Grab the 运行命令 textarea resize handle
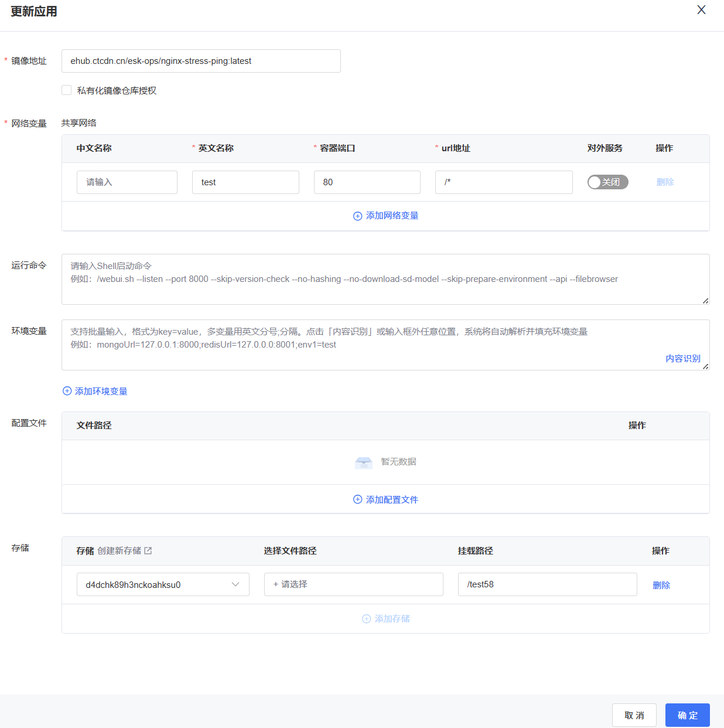 point(706,301)
